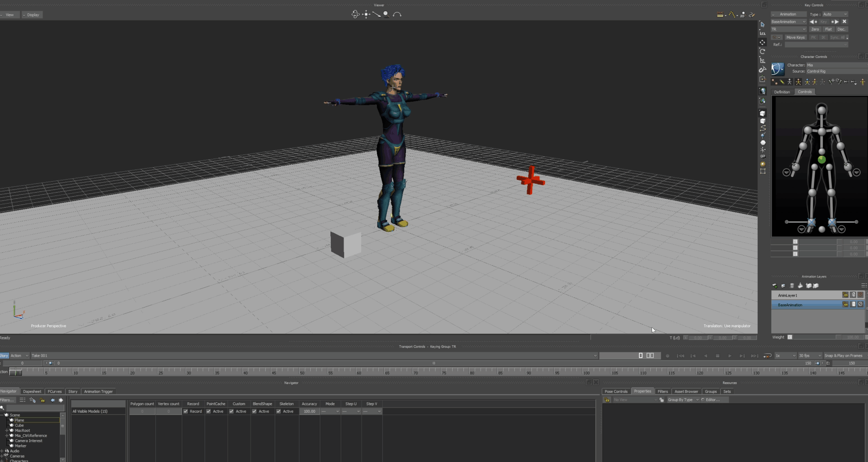Add a new animation layer

pyautogui.click(x=775, y=285)
